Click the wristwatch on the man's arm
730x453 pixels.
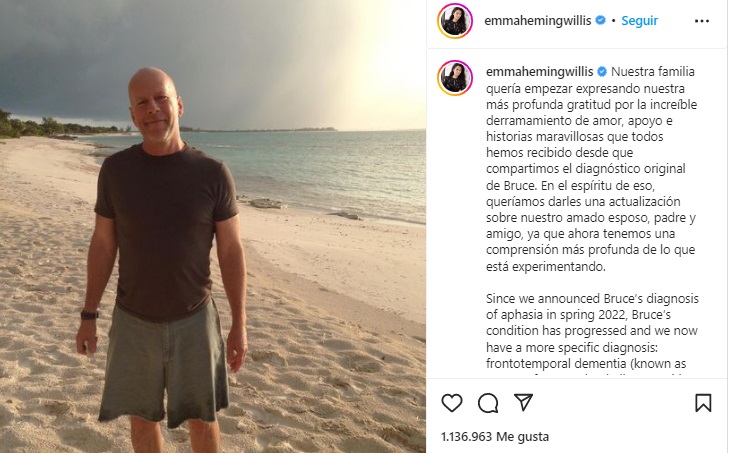click(89, 315)
